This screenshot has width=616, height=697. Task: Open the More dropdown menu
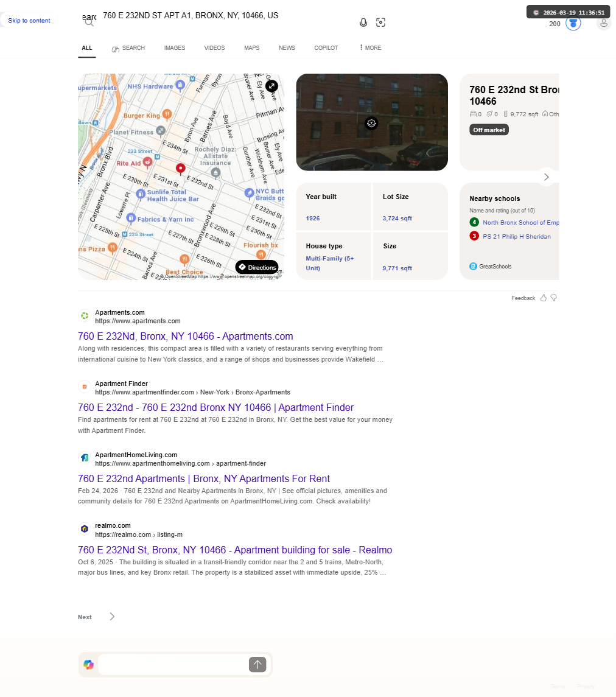click(x=370, y=47)
